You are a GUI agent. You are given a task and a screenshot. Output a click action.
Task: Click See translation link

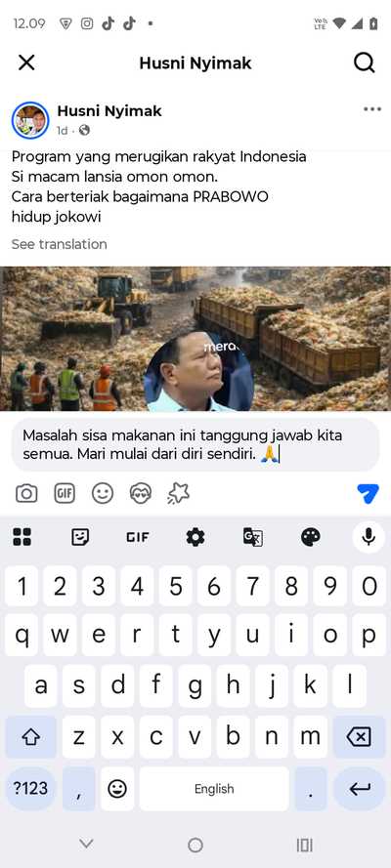[x=60, y=244]
